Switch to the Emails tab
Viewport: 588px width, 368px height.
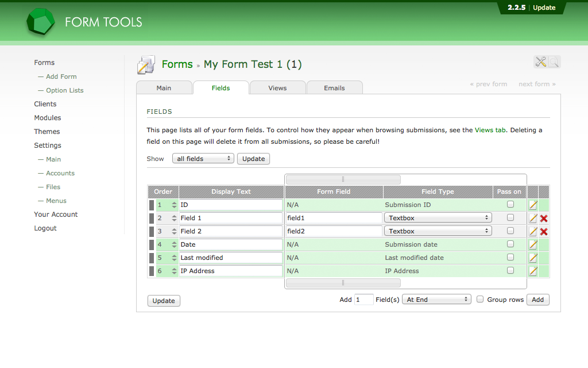pos(334,88)
